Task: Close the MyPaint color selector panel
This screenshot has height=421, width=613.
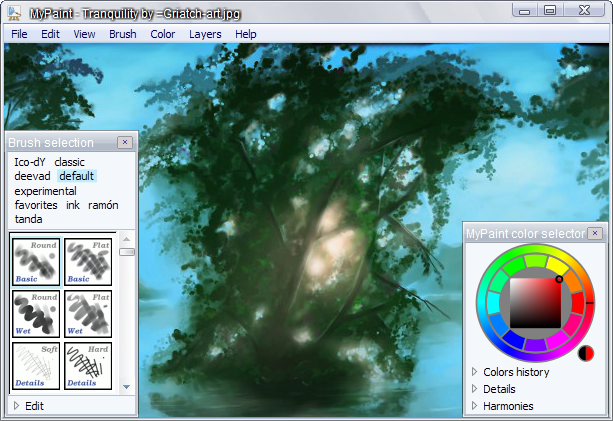Action: [x=595, y=233]
